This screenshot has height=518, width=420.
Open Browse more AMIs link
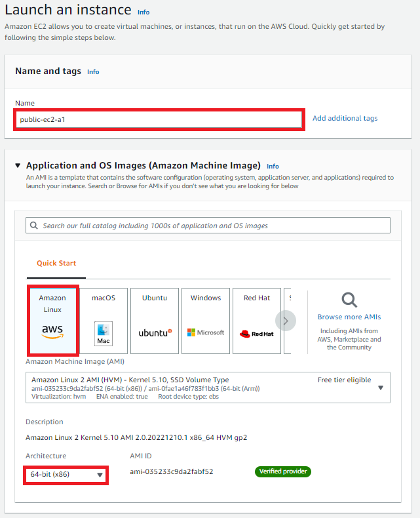[x=349, y=317]
